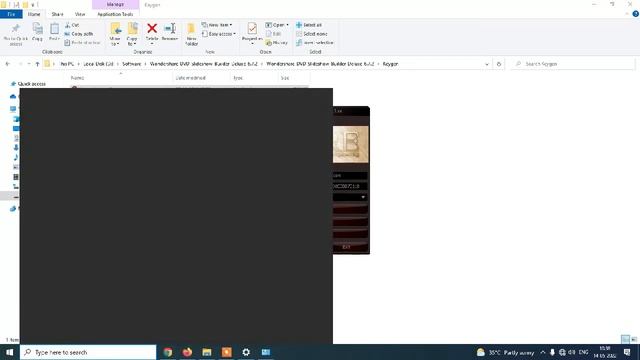Click the Open button in ribbon
This screenshot has width=640, height=360.
pos(277,25)
